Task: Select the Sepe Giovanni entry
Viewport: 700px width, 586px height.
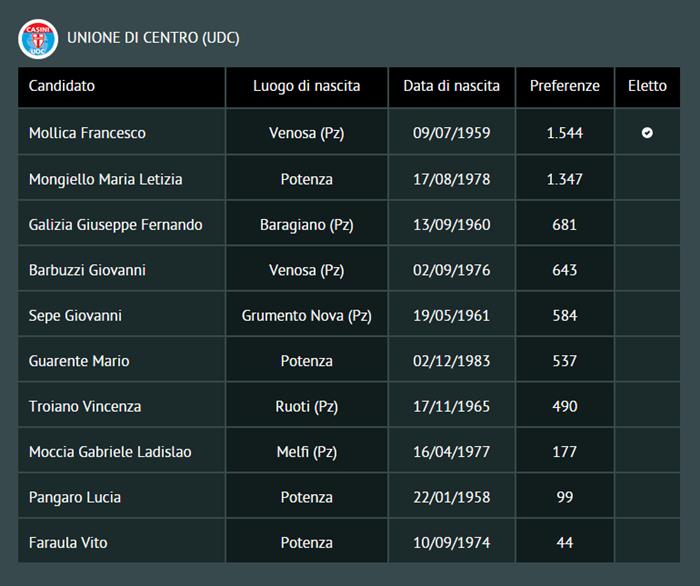Action: [75, 316]
